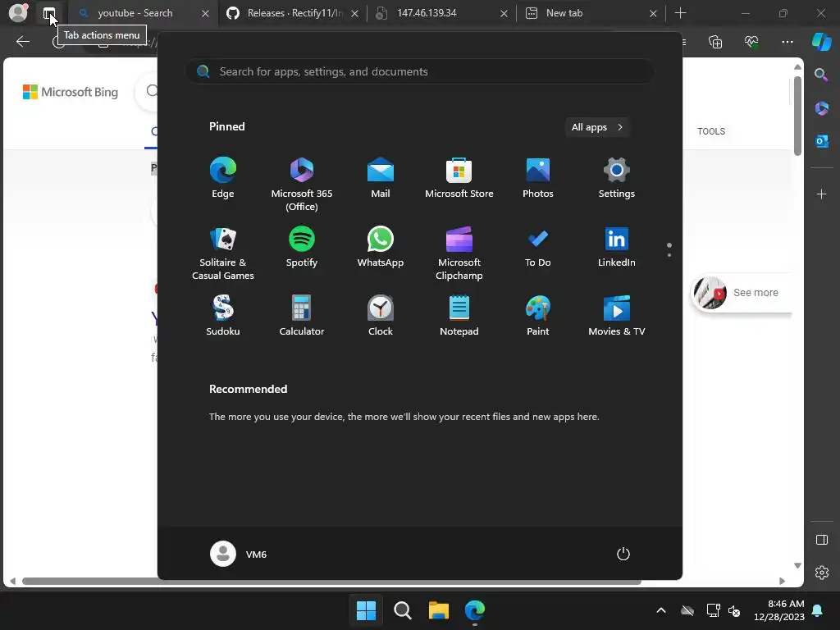Screen dimensions: 840x630
Task: Open LinkedIn pinned app
Action: coord(617,247)
